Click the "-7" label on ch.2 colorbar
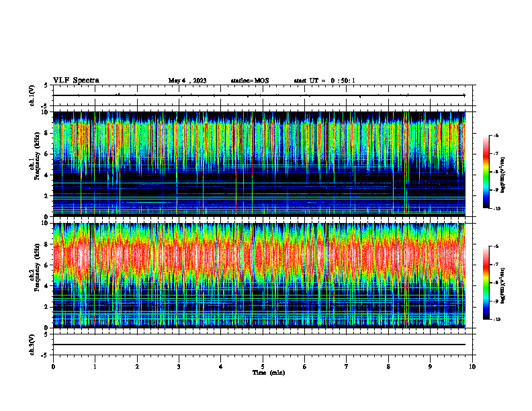 click(x=496, y=265)
